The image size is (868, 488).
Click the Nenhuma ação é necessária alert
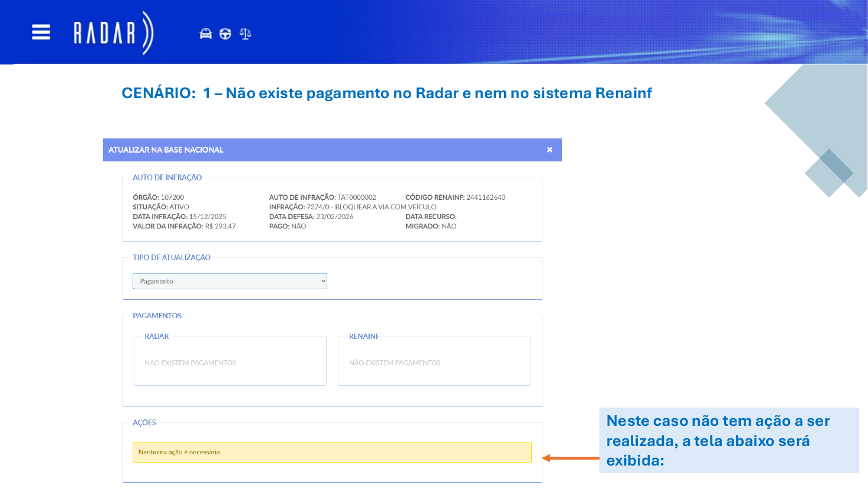coord(332,452)
